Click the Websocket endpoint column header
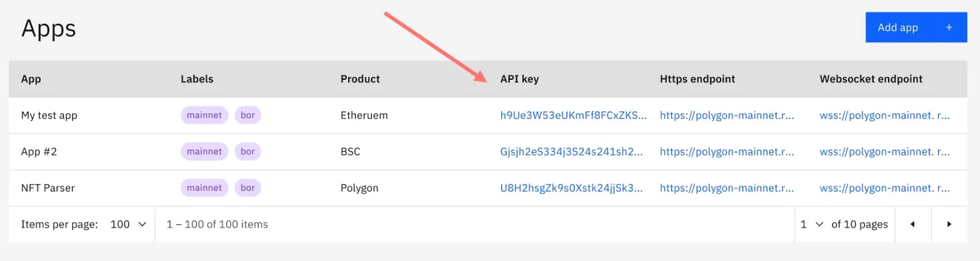 [871, 79]
